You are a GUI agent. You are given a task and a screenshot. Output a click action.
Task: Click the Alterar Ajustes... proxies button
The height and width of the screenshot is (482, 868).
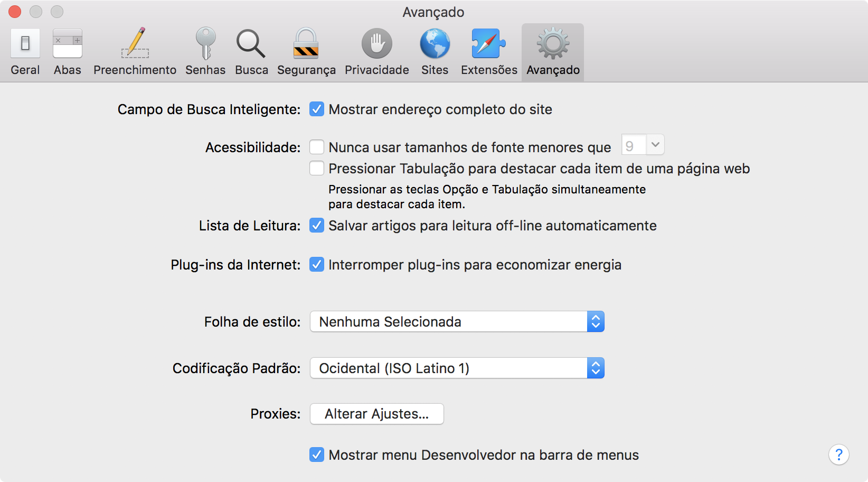coord(377,414)
